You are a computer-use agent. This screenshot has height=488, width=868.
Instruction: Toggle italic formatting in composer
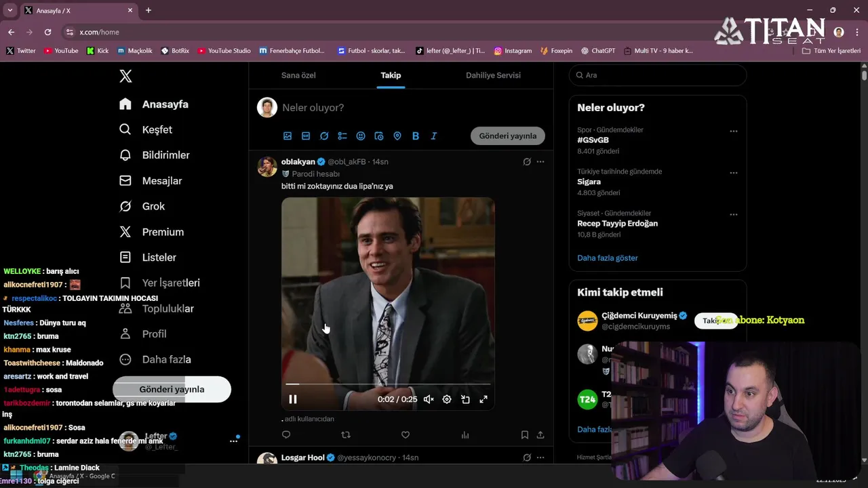[434, 136]
